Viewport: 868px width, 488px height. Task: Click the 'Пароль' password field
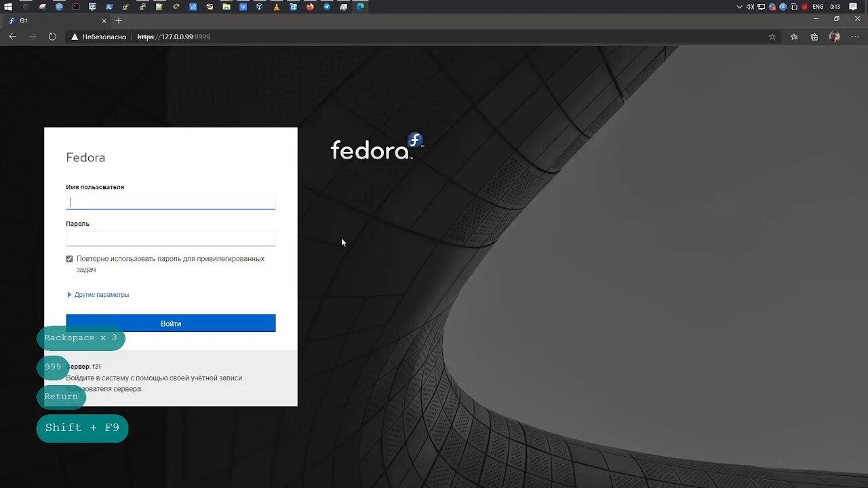171,239
